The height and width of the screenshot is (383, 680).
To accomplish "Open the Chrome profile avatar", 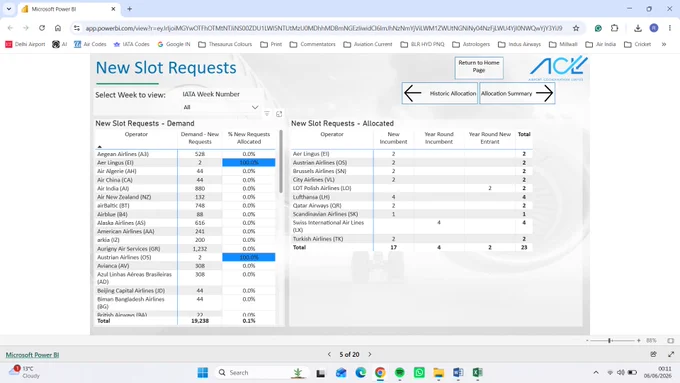I will (654, 28).
